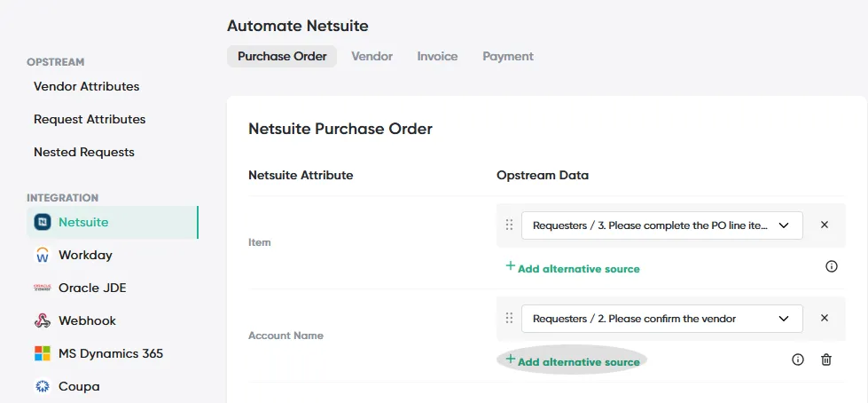Switch to the Invoice tab
The height and width of the screenshot is (403, 868).
(437, 57)
